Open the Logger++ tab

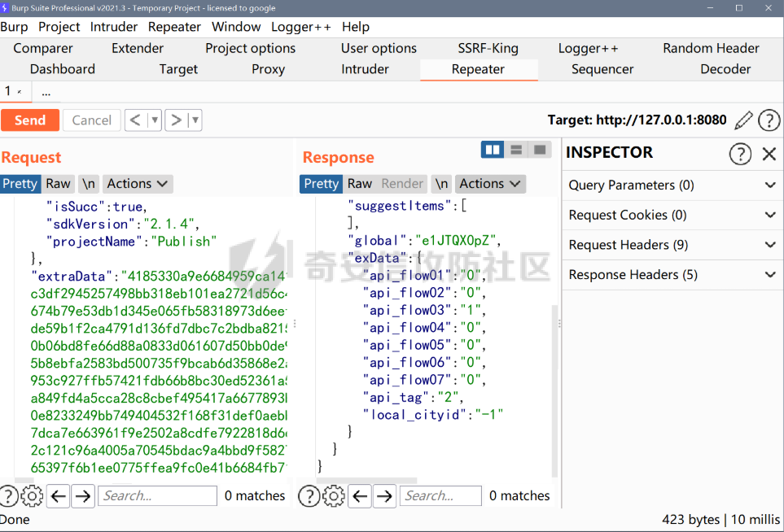pyautogui.click(x=588, y=49)
